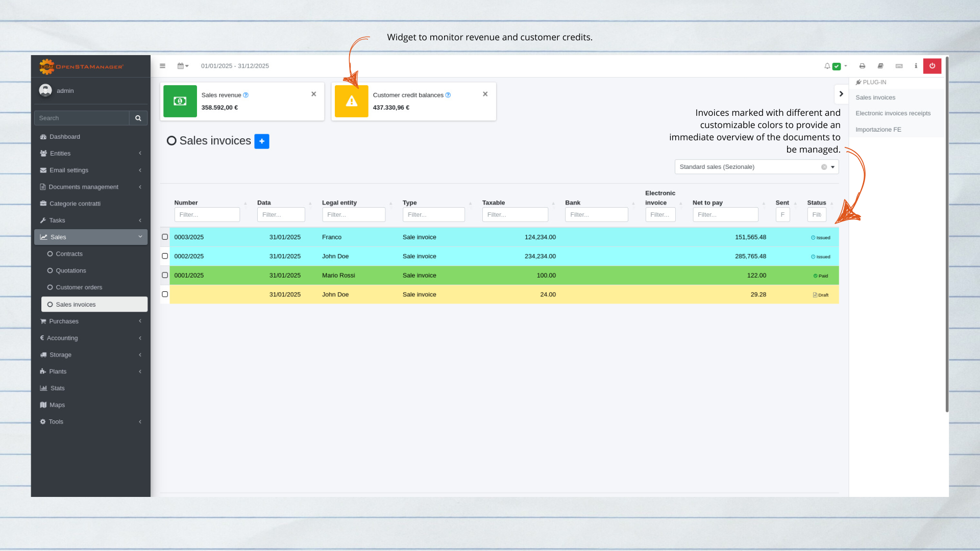Sort by the Status column header
980x551 pixels.
(x=816, y=203)
